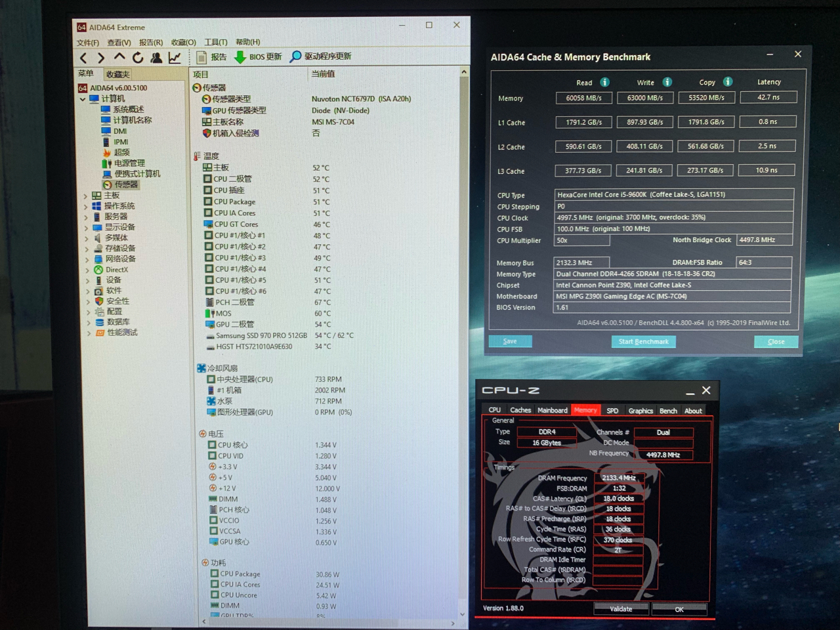Open the 报告 report toolbar button
The width and height of the screenshot is (840, 630).
pyautogui.click(x=212, y=57)
